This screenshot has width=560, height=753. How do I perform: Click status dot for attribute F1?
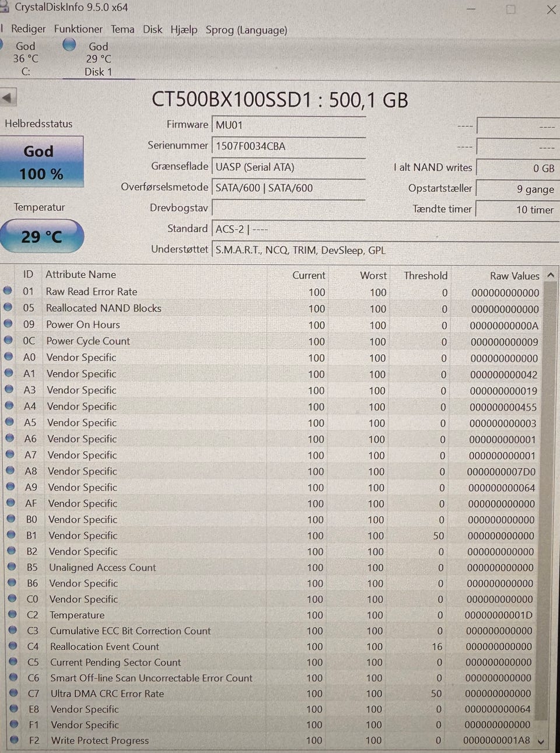(14, 724)
